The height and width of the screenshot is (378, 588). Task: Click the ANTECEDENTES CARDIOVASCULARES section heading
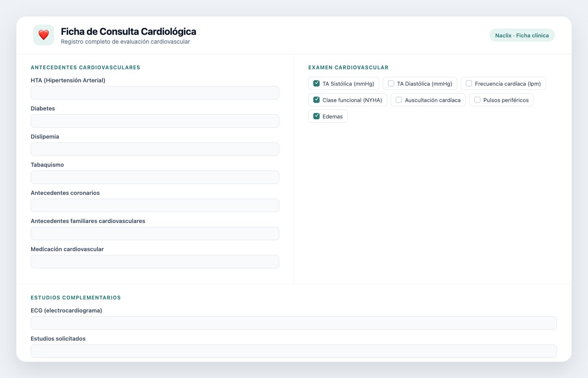(86, 68)
